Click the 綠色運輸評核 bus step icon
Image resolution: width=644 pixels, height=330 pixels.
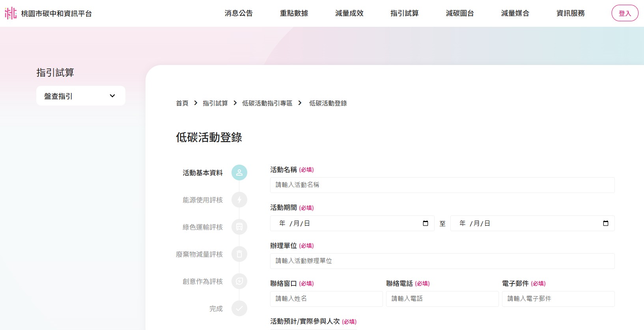click(x=239, y=227)
